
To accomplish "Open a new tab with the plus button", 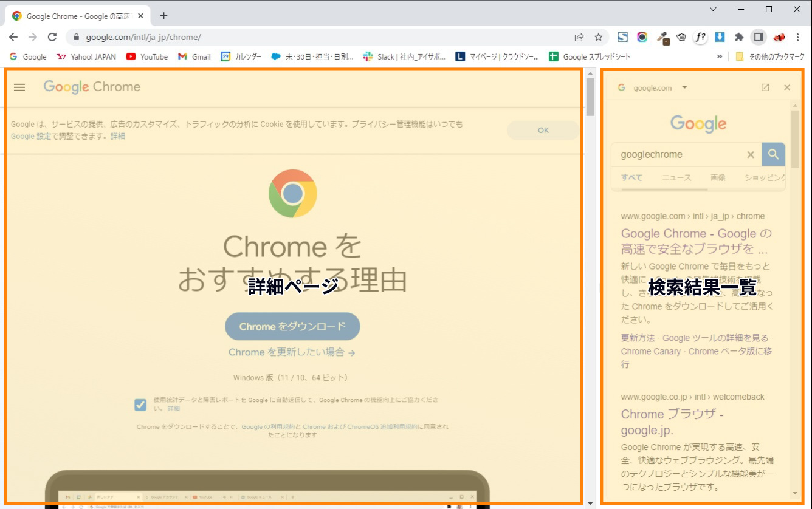I will point(163,16).
